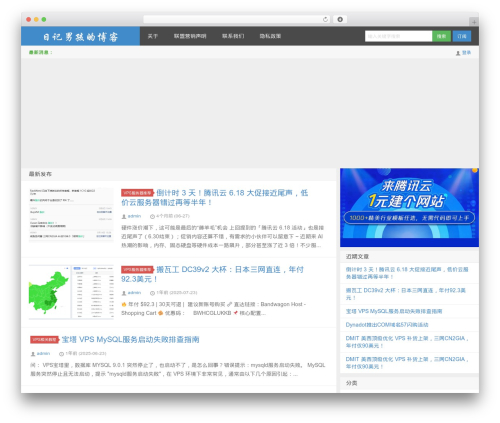Open sidebar recent article 倒计时 3 天 腾讯云 6.18
The width and height of the screenshot is (500, 423).
pyautogui.click(x=407, y=273)
